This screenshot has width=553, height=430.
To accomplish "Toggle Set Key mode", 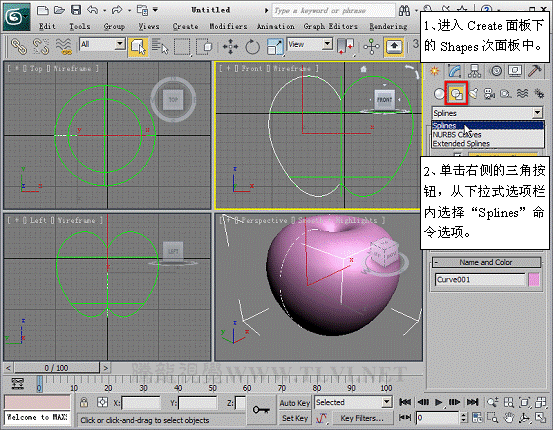I will click(294, 418).
